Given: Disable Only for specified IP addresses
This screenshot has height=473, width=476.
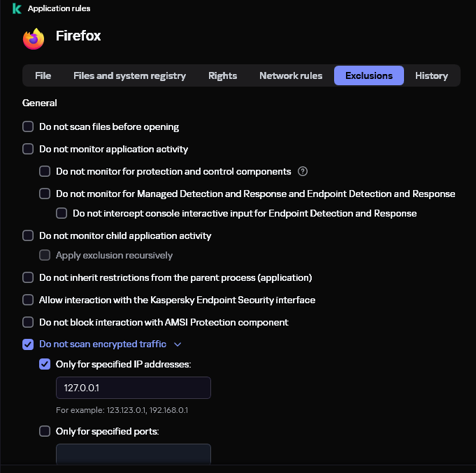Looking at the screenshot, I should click(45, 364).
